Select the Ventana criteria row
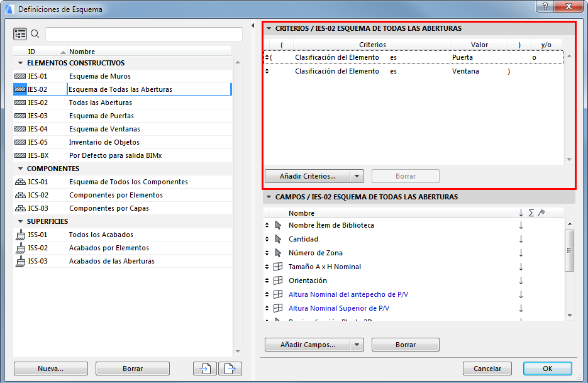This screenshot has width=588, height=383. click(x=414, y=71)
